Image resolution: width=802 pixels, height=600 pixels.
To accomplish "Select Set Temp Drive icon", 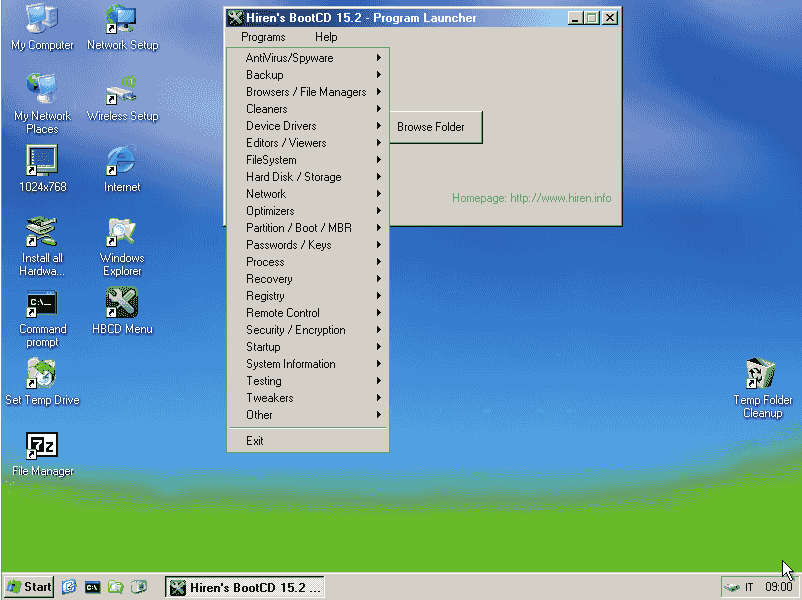I will coord(42,382).
